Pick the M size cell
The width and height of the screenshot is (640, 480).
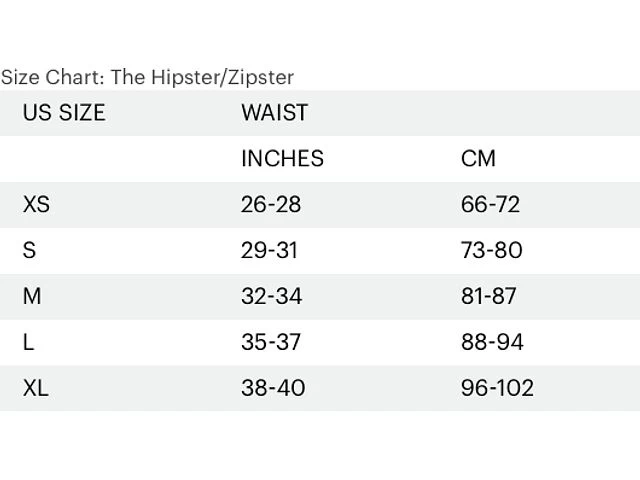[x=32, y=296]
